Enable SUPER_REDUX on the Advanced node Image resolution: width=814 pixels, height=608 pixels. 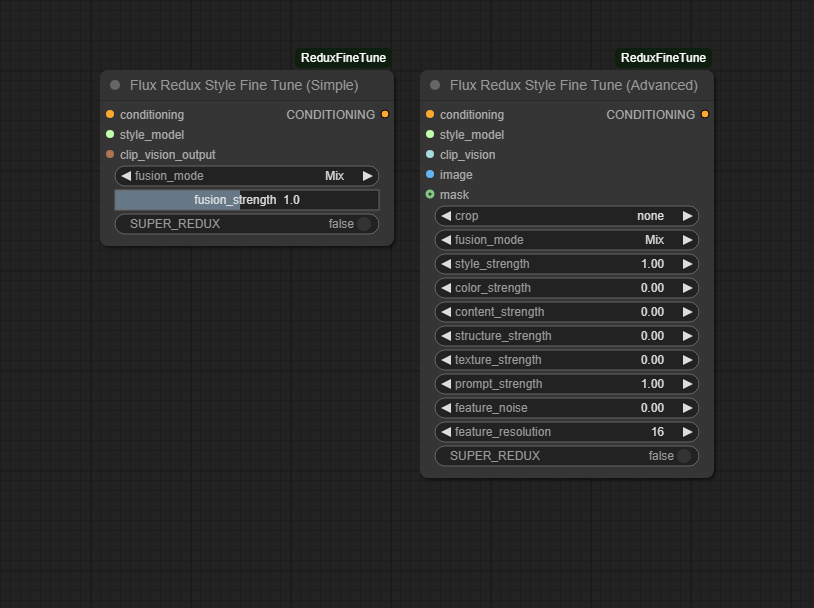coord(685,456)
